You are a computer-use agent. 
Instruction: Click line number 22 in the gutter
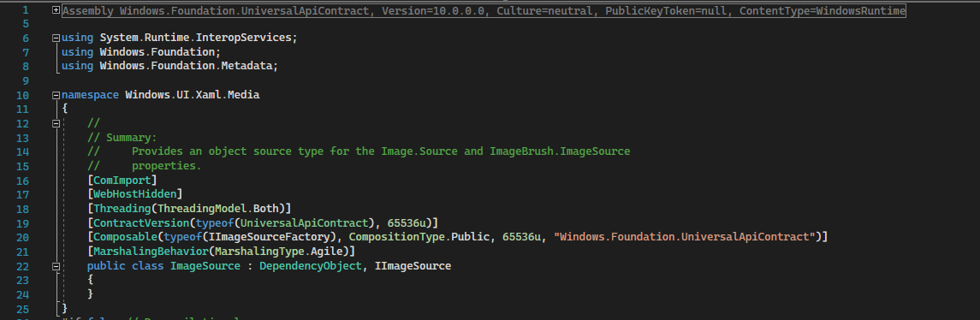(22, 266)
